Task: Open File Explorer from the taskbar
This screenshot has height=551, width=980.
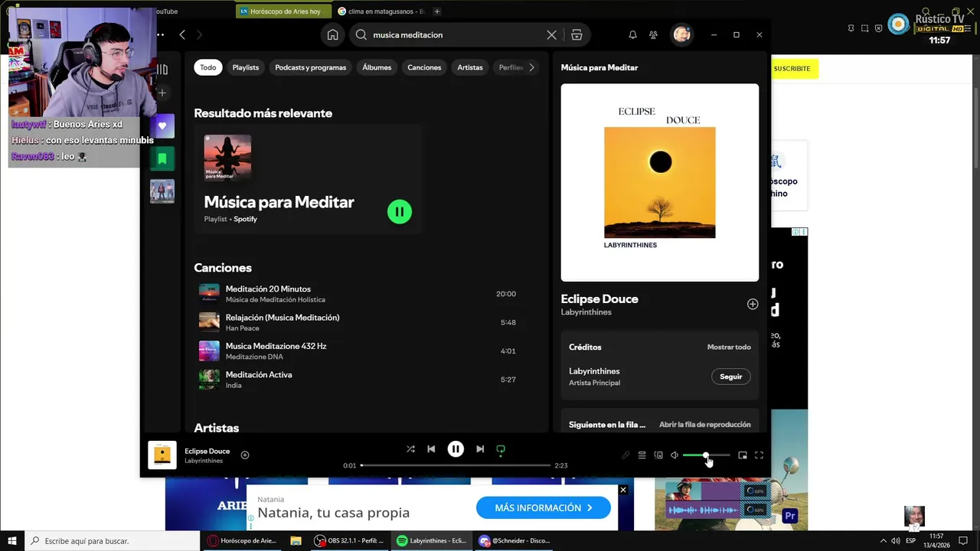Action: coord(296,541)
